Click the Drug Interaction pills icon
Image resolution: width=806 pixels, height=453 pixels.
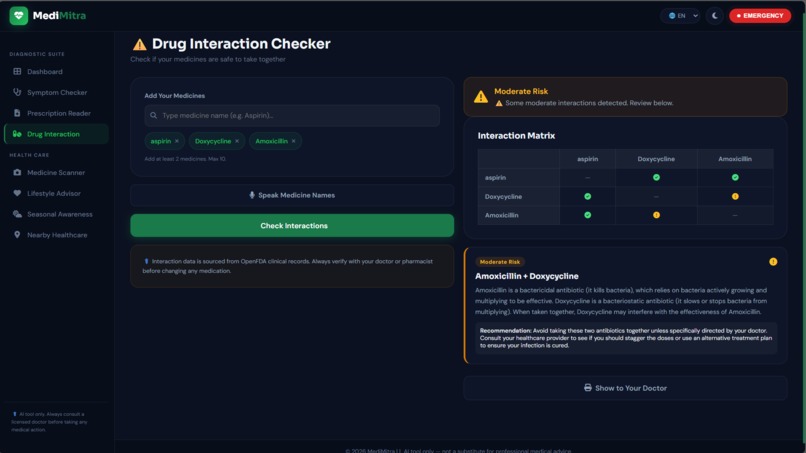17,134
